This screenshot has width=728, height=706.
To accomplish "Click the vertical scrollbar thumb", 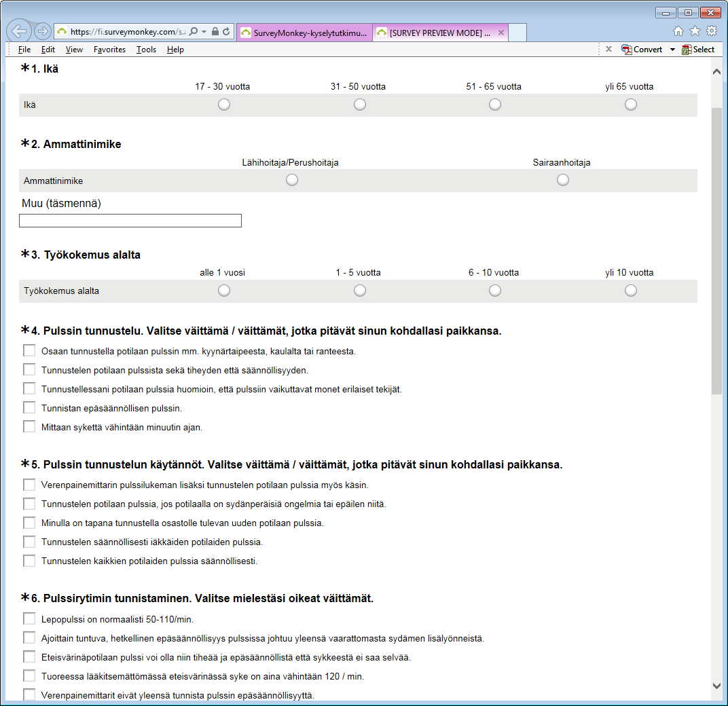I will pyautogui.click(x=716, y=250).
